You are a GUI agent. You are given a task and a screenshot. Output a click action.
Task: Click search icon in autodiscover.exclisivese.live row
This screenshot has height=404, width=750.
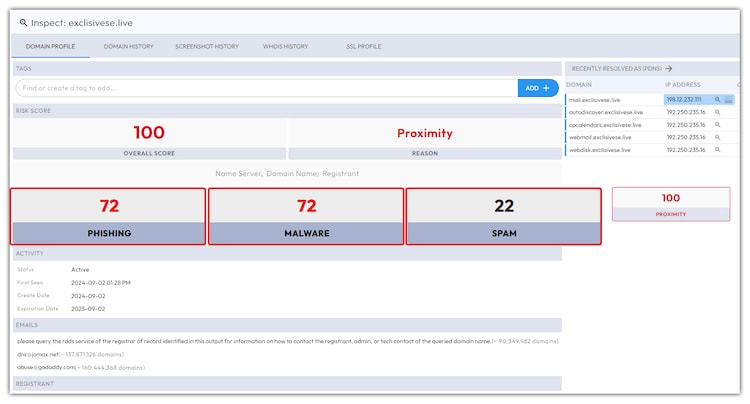(717, 112)
